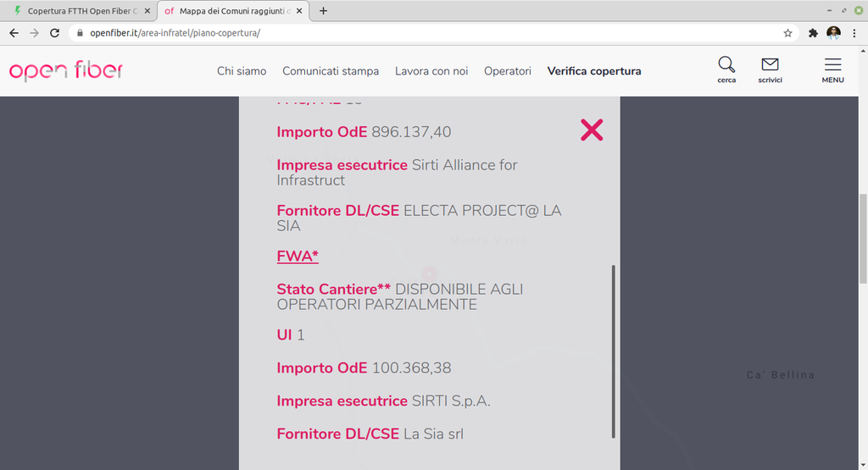The height and width of the screenshot is (470, 868).
Task: Go to Comunicati stampa
Action: (x=331, y=71)
